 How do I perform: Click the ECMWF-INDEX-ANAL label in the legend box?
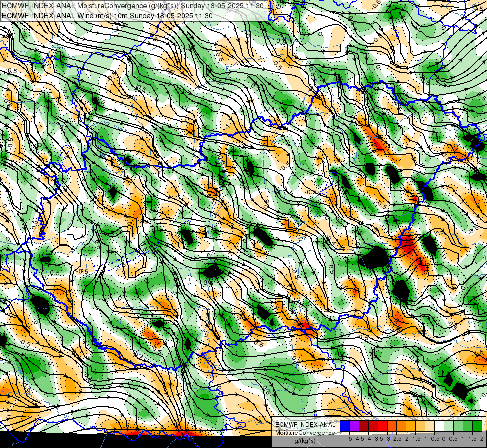(305, 425)
